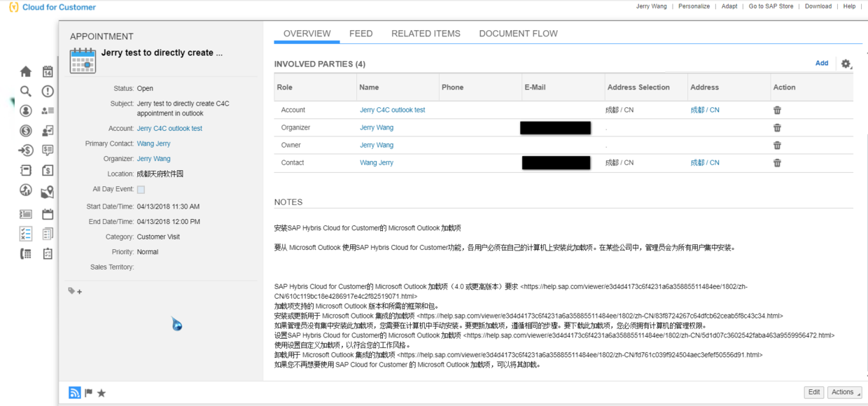The image size is (868, 406).
Task: Open Account row address link 成都 / CN
Action: [704, 110]
